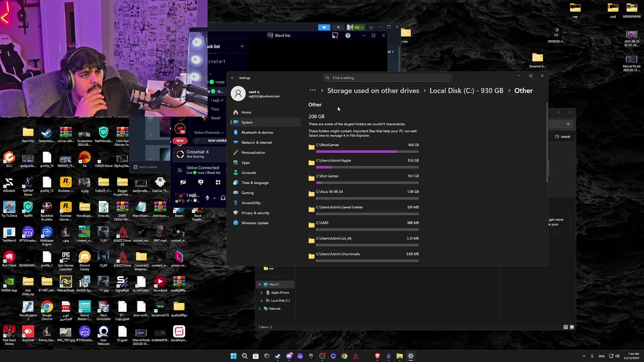This screenshot has height=362, width=644.
Task: Select the Google Chrome desktop shortcut
Action: [47, 311]
